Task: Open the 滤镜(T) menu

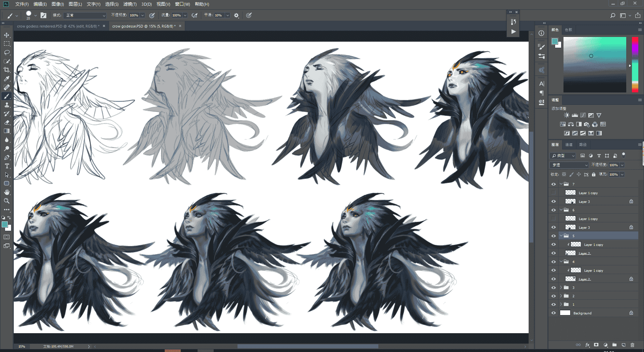Action: click(130, 4)
